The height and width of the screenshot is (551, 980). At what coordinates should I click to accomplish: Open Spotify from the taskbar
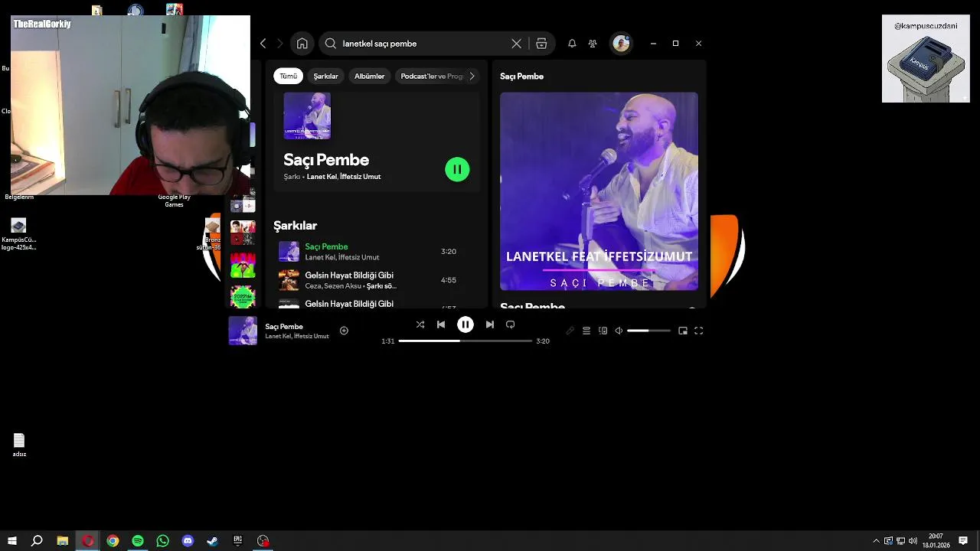tap(138, 541)
